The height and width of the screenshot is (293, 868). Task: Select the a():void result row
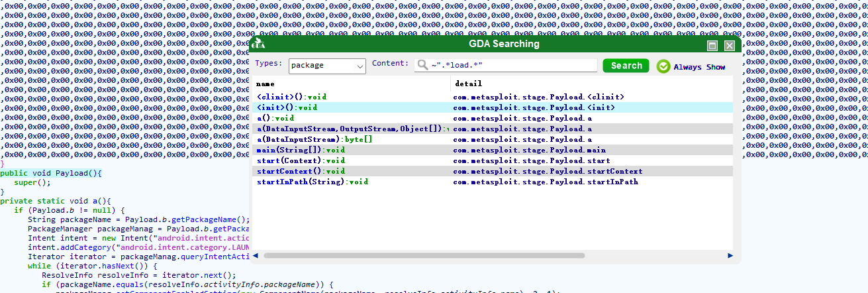click(493, 118)
